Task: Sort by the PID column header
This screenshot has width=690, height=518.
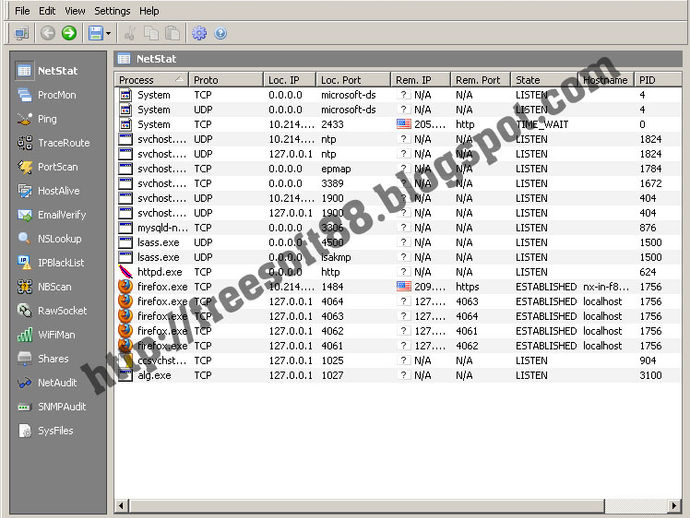Action: 658,80
